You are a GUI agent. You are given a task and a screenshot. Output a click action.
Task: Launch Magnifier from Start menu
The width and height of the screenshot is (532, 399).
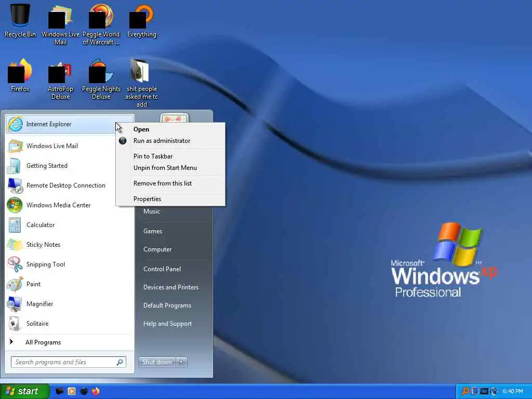tap(69, 303)
